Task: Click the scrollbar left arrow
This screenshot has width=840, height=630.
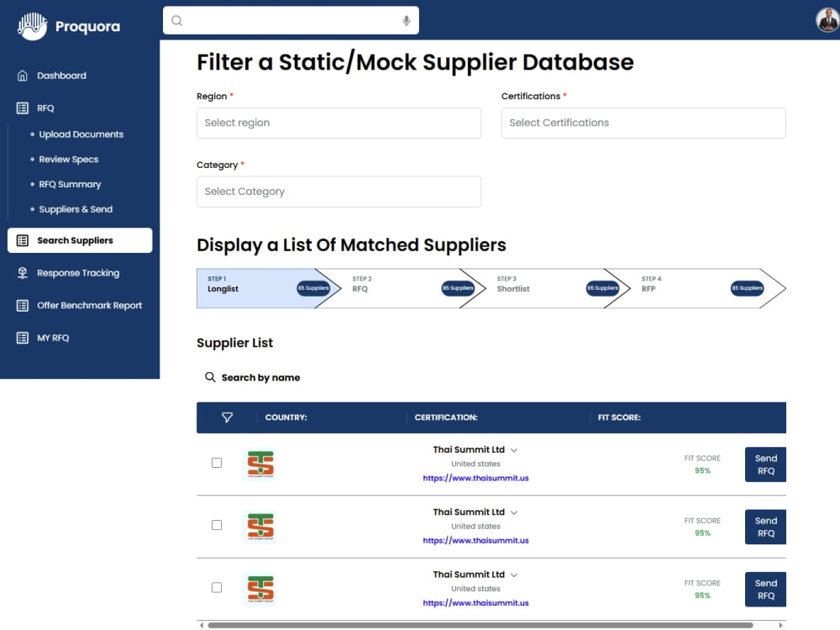Action: (x=202, y=625)
